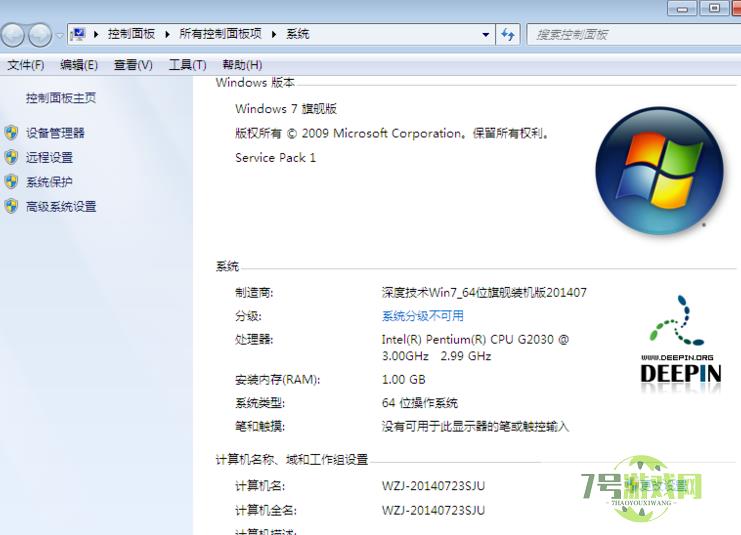The height and width of the screenshot is (535, 741).
Task: Click the Windows 7 orb logo
Action: 659,171
